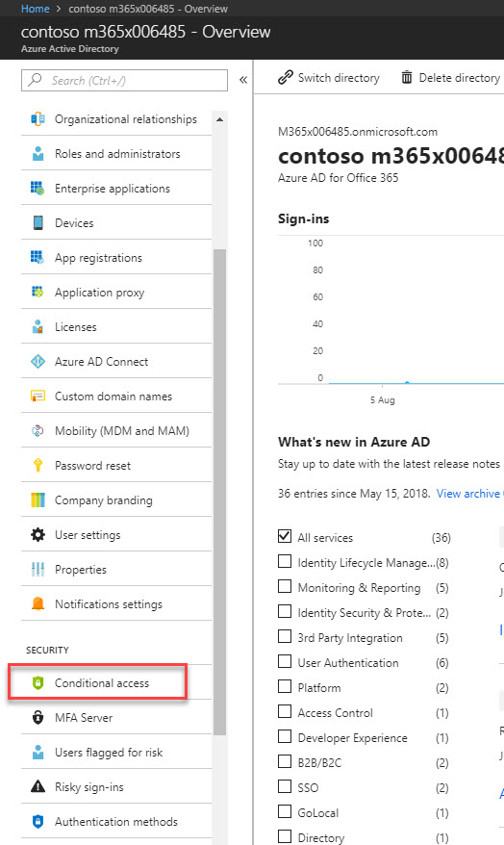Uncheck the All services checkbox
The height and width of the screenshot is (845, 504).
pos(285,536)
